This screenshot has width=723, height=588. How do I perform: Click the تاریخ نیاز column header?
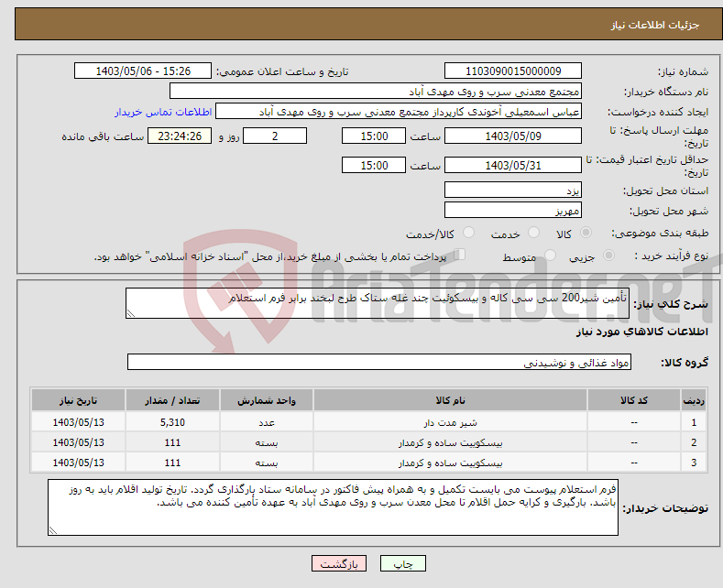79,400
